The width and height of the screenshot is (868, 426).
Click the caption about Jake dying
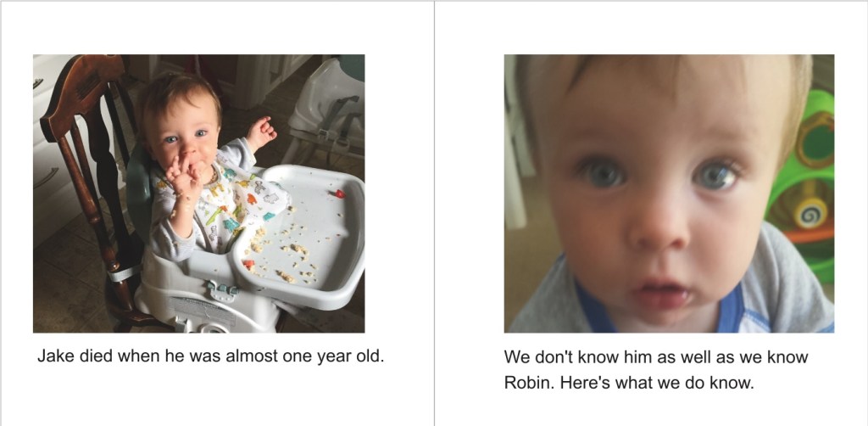pyautogui.click(x=210, y=356)
